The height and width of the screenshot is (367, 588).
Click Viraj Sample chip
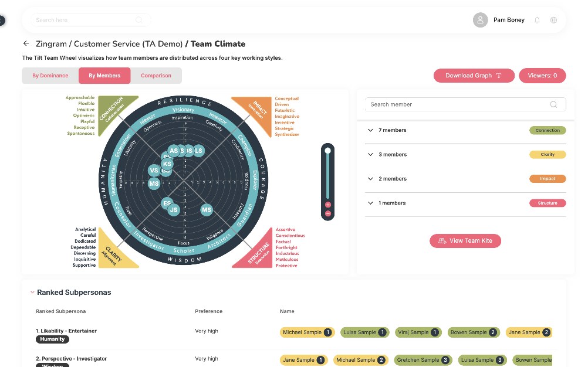click(418, 332)
